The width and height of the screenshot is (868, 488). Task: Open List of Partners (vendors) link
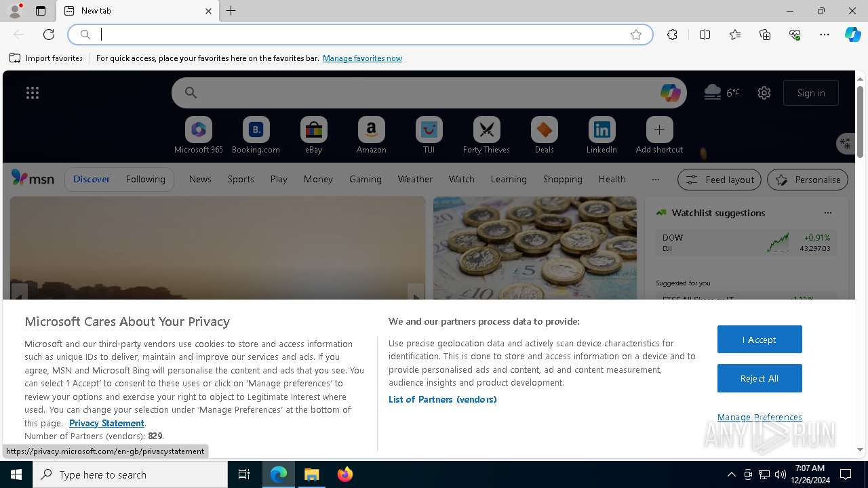click(x=443, y=399)
